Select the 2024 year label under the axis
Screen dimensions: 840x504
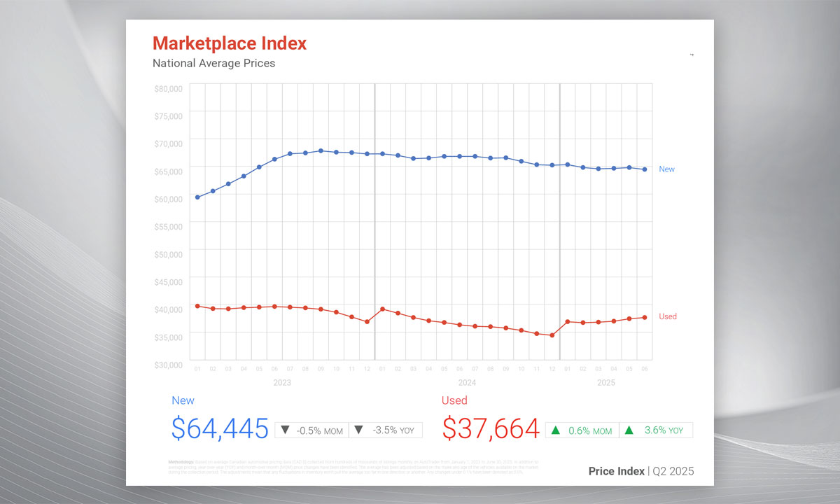tap(467, 383)
